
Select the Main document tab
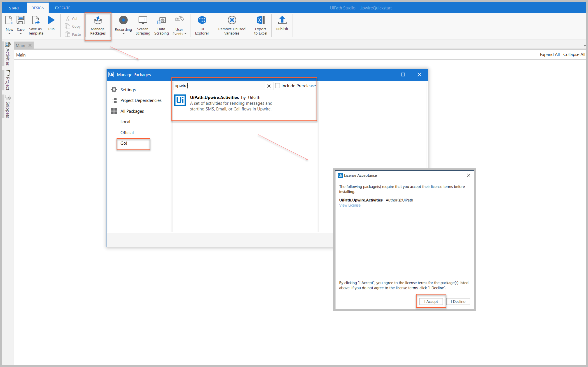[x=21, y=45]
